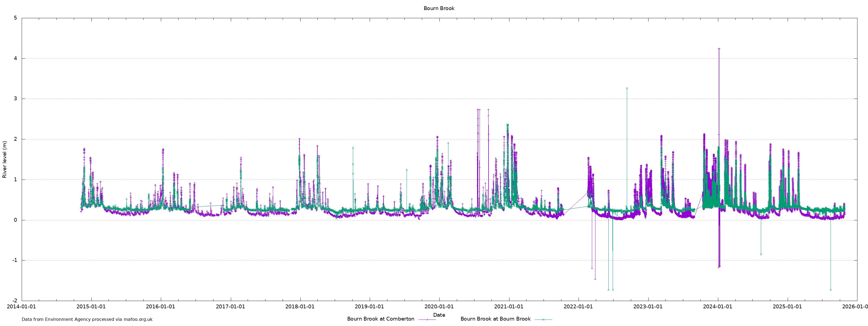The width and height of the screenshot is (868, 326).
Task: Click the 2021-01-01 date tick label
Action: pyautogui.click(x=509, y=307)
